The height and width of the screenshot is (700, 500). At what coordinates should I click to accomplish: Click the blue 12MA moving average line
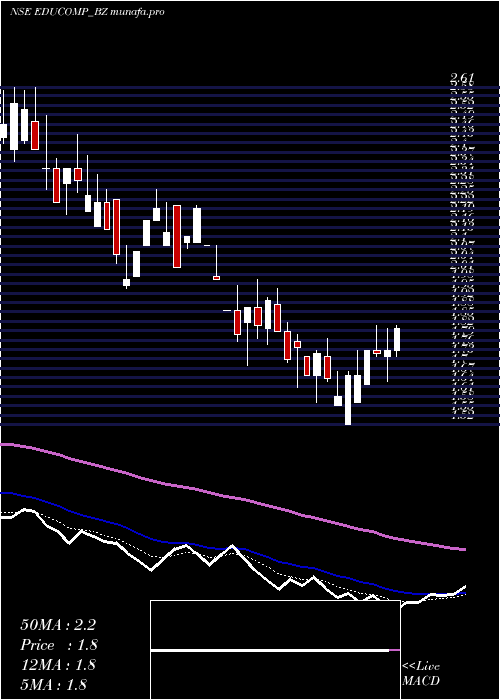[x=233, y=548]
